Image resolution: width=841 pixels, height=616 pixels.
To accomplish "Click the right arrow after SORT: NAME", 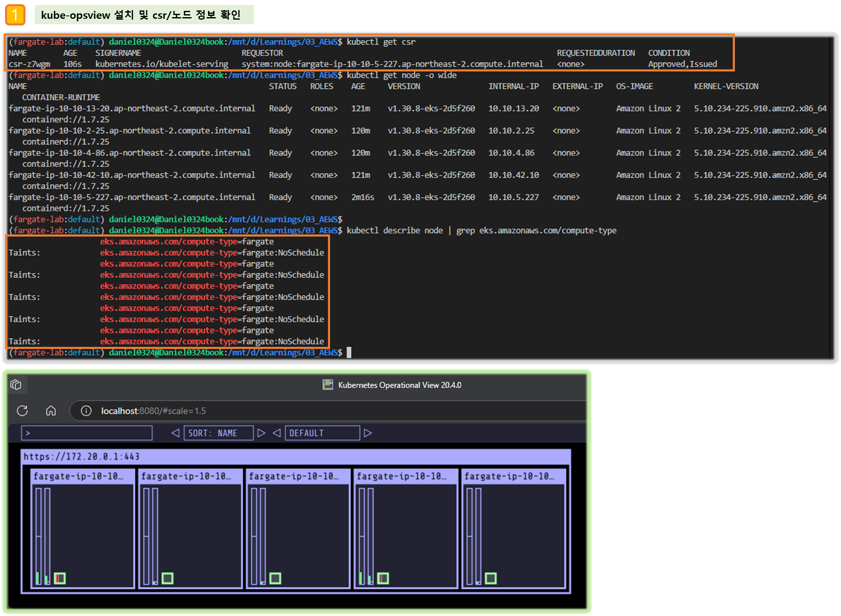I will click(262, 433).
